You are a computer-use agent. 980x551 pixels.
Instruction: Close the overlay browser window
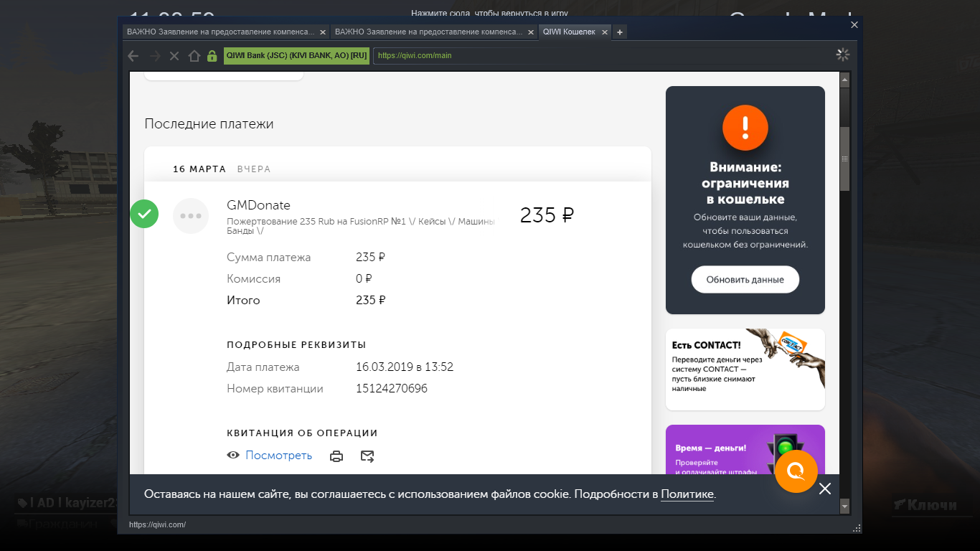coord(854,24)
